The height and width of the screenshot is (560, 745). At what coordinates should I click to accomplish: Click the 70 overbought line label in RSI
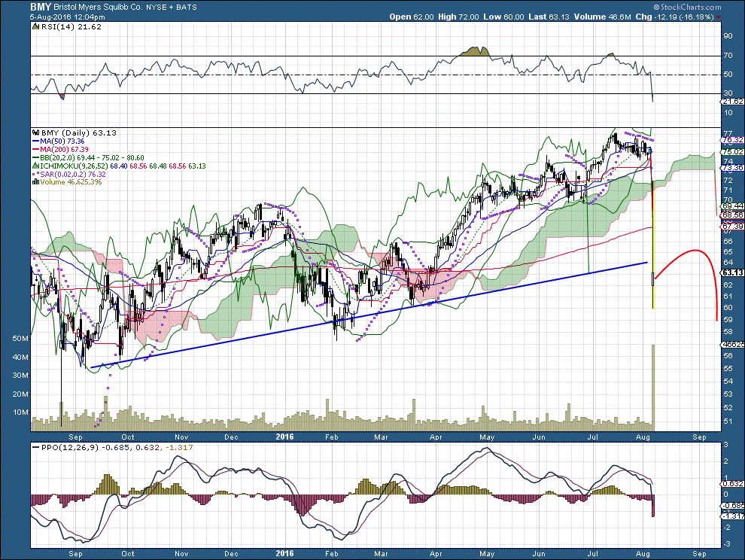728,56
